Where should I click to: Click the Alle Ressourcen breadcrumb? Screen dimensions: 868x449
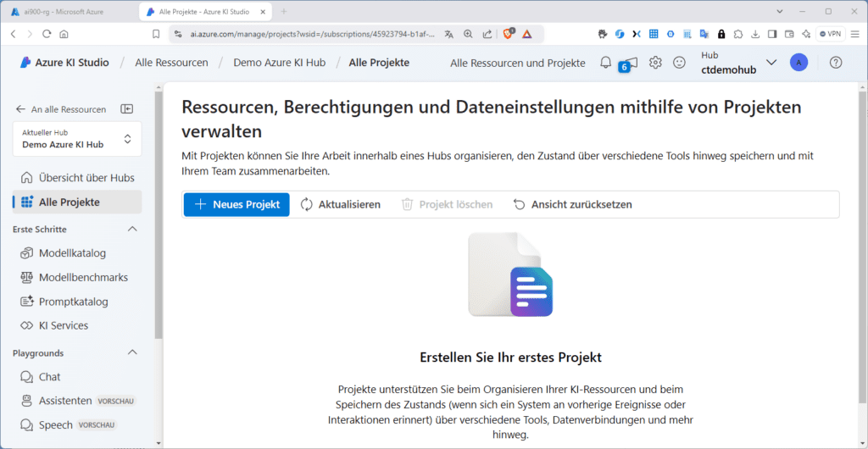[171, 63]
